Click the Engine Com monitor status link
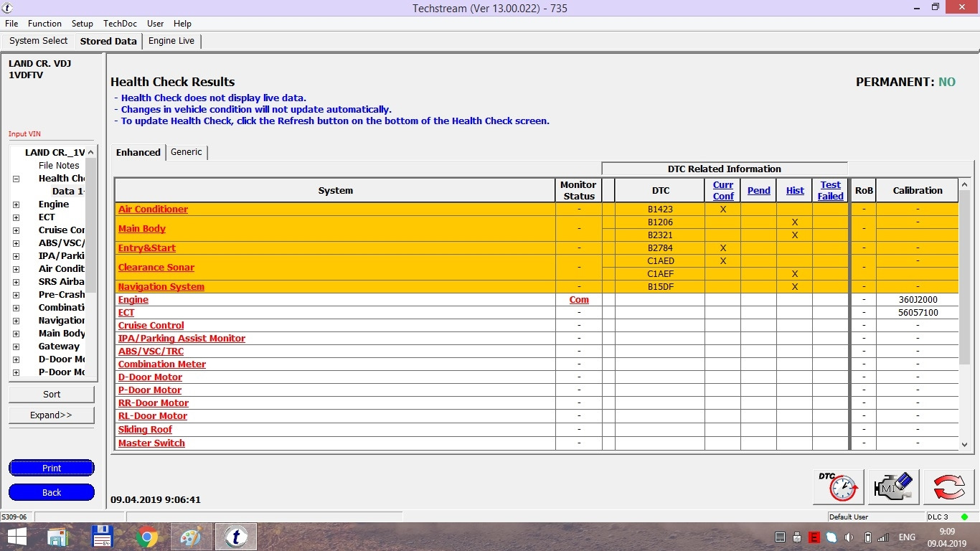Viewport: 980px width, 551px height. [579, 300]
